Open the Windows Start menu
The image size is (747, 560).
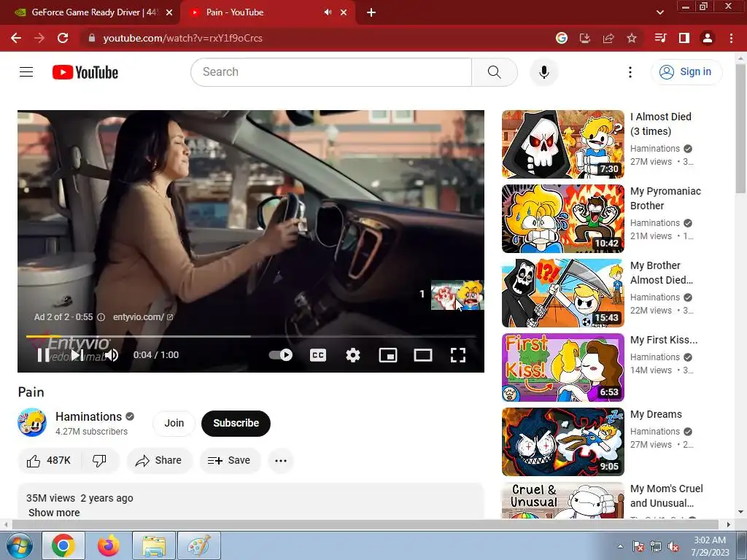pos(19,545)
